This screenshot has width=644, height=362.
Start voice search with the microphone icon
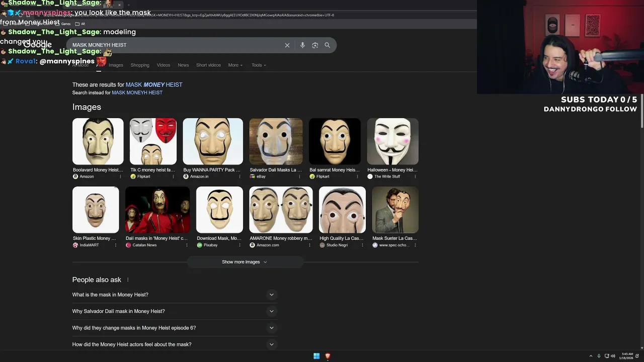click(302, 45)
